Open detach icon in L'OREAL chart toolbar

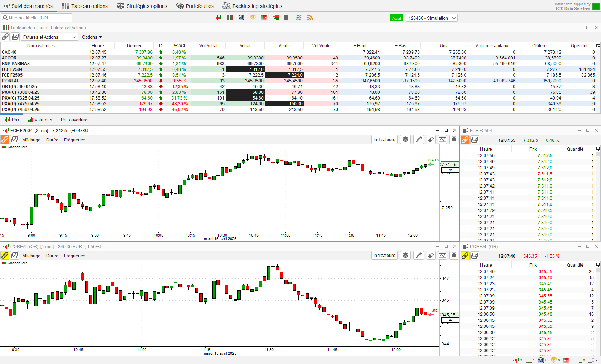[15, 256]
